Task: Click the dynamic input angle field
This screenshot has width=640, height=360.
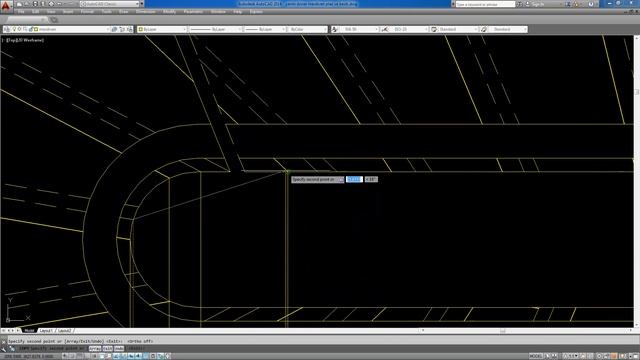Action: point(371,179)
